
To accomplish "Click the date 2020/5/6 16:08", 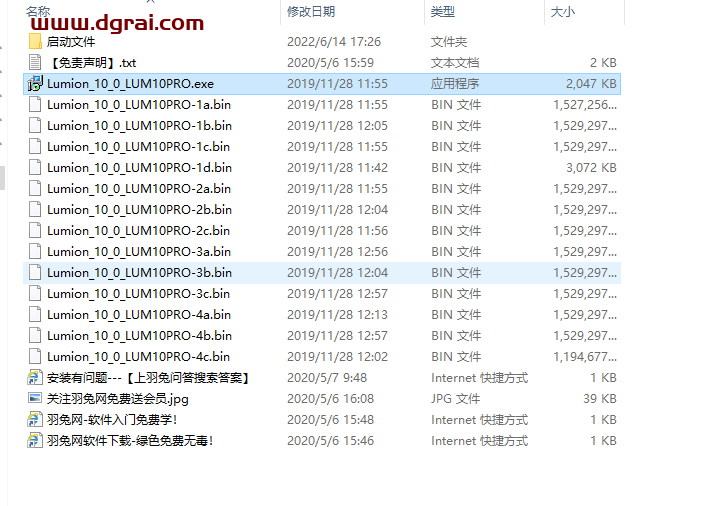I will (331, 399).
